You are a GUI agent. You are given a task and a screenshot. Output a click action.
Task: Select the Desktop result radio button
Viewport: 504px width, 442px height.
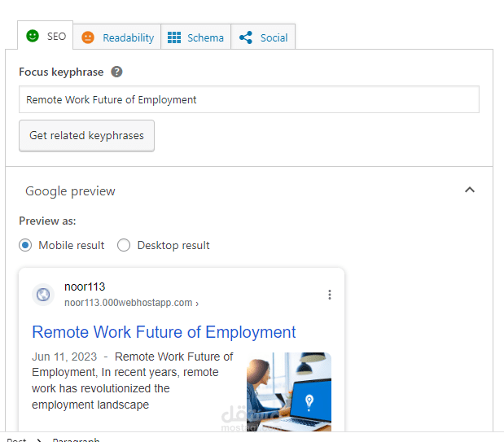point(124,245)
